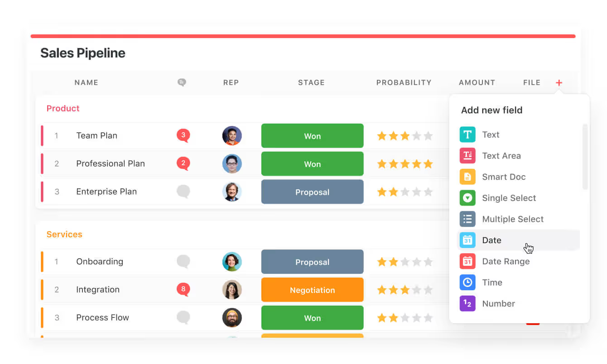The height and width of the screenshot is (364, 607).
Task: Set Team Plan probability to four stars
Action: [416, 136]
